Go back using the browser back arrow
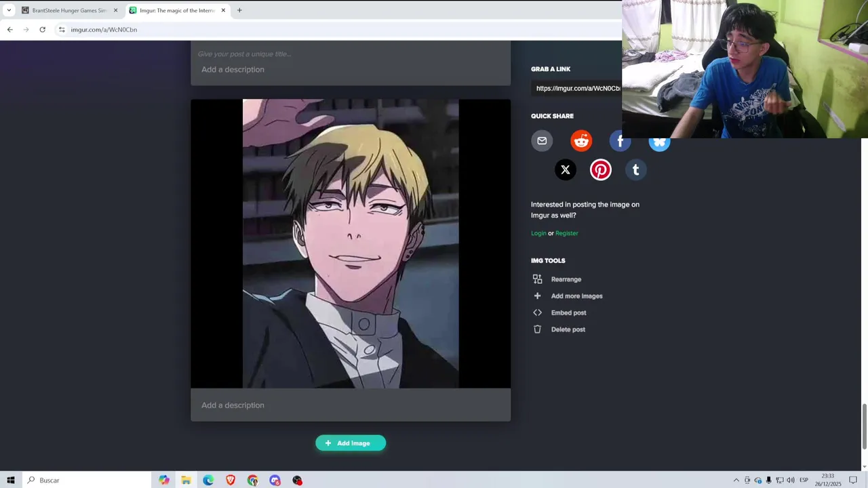This screenshot has height=488, width=868. [x=9, y=30]
